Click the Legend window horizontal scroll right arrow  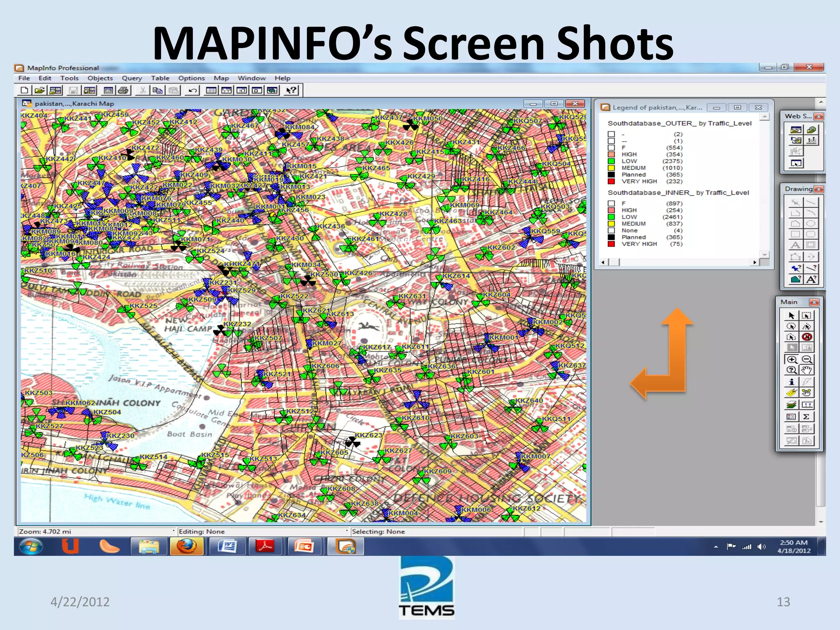(x=755, y=262)
